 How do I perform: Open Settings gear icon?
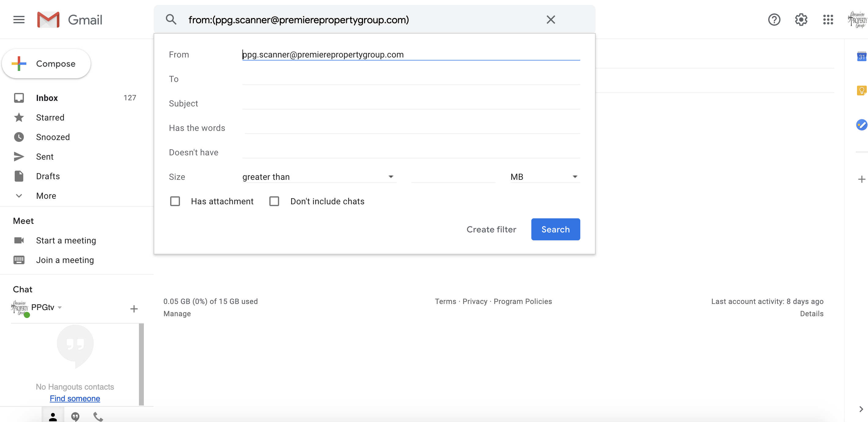click(801, 20)
